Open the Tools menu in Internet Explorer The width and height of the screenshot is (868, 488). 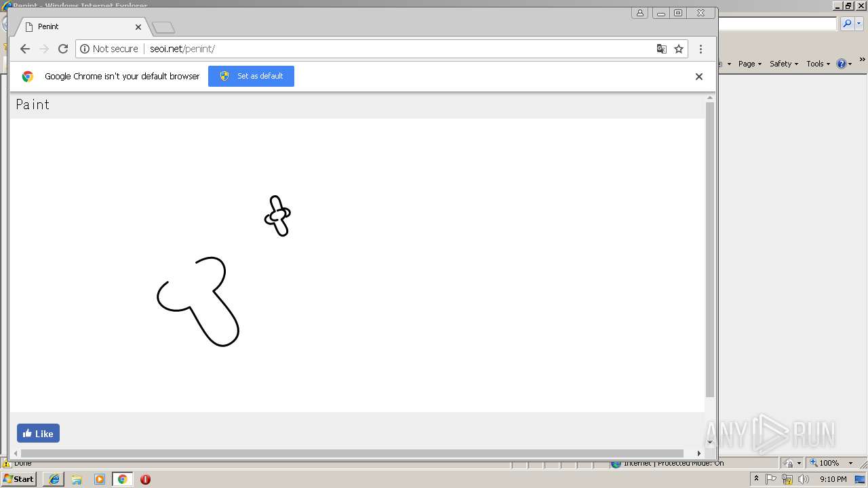click(x=818, y=64)
